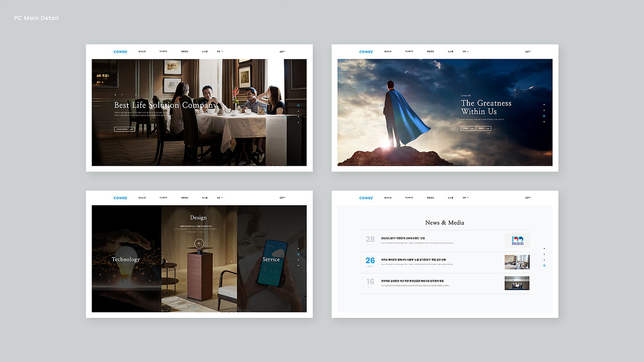Open 회사소개 menu in Greatness Within Us mockup
This screenshot has height=362, width=644.
(388, 51)
